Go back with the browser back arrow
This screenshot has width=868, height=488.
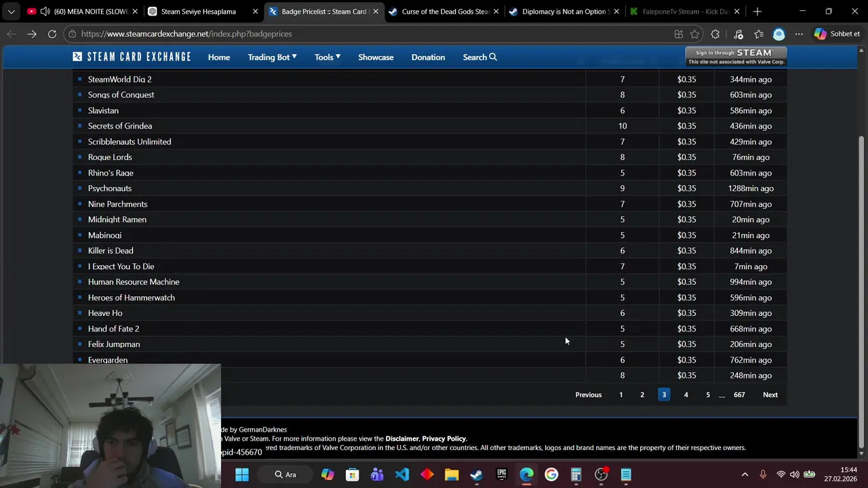[x=12, y=34]
